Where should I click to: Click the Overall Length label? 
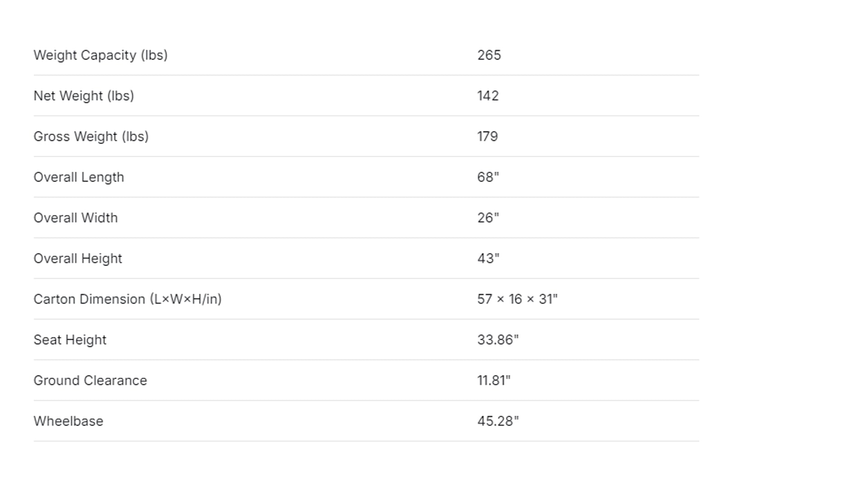[79, 177]
